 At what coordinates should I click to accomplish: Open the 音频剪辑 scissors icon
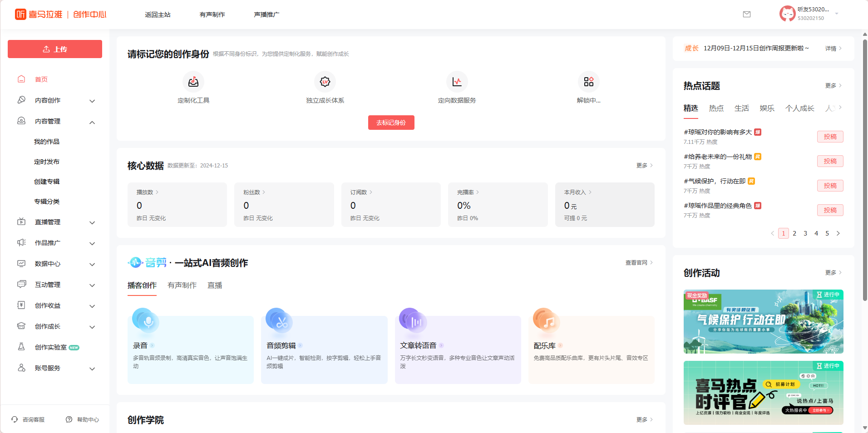279,320
